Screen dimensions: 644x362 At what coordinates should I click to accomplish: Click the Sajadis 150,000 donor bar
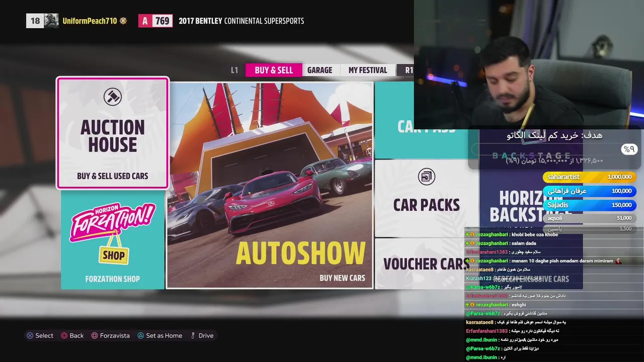click(589, 205)
